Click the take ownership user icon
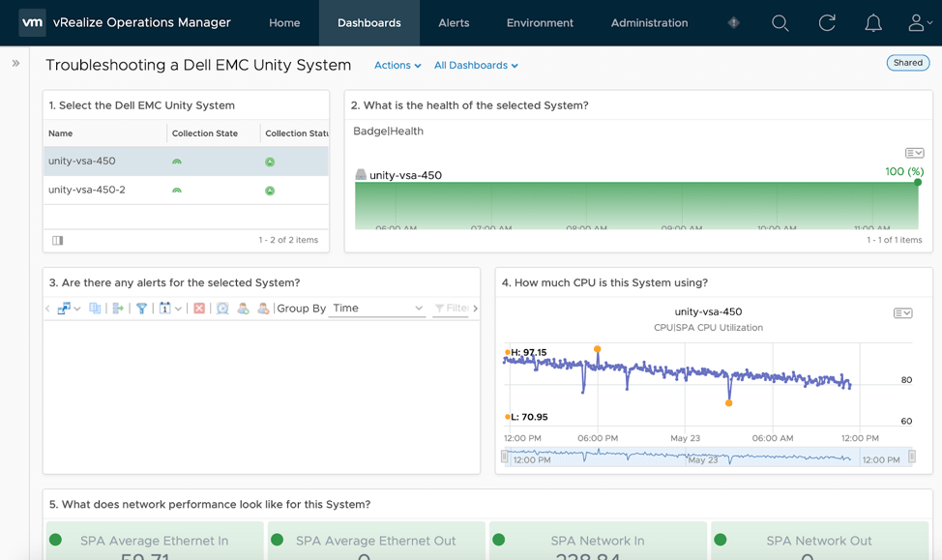 tap(243, 309)
